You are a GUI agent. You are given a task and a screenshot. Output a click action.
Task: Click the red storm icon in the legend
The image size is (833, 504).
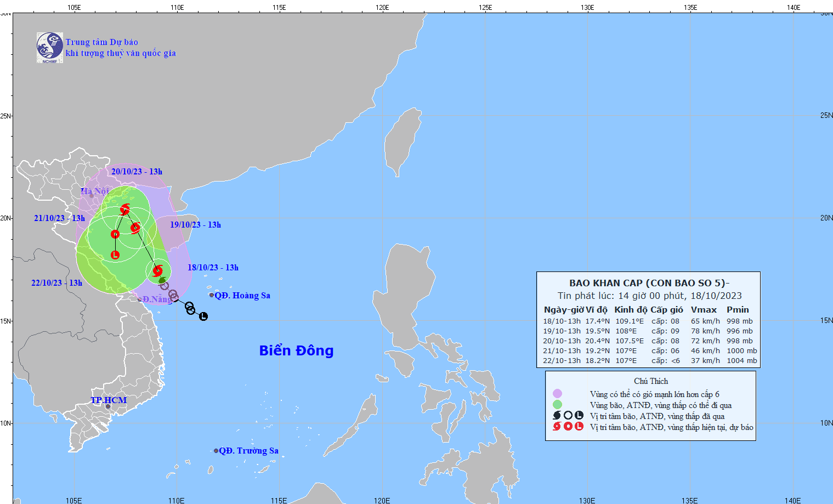(557, 427)
